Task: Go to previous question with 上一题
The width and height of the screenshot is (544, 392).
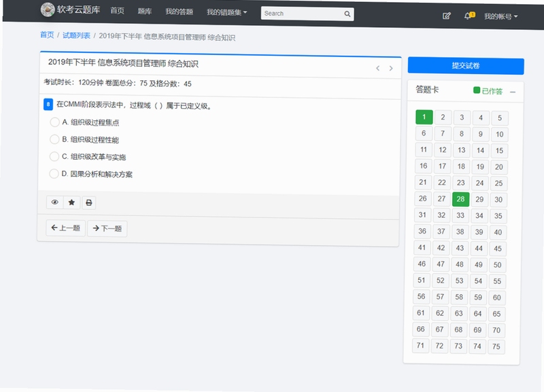Action: click(65, 228)
